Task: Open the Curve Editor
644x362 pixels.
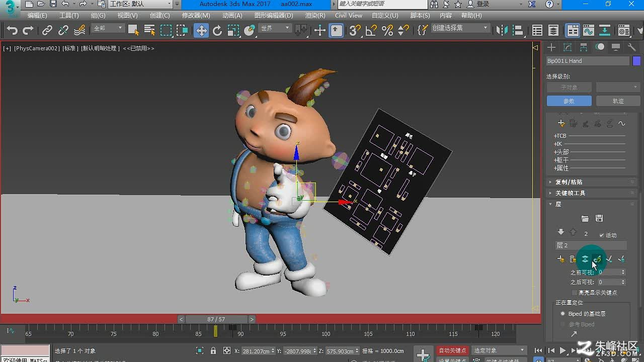Action: [589, 31]
